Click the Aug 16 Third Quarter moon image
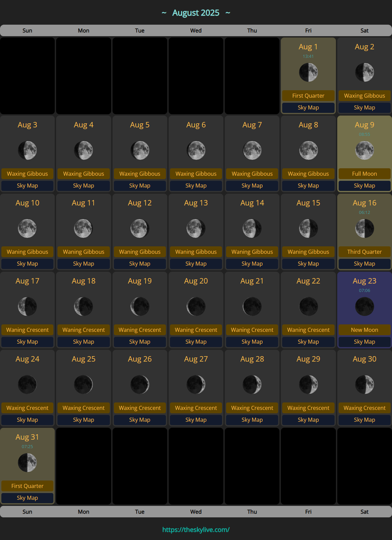The width and height of the screenshot is (392, 540). pyautogui.click(x=364, y=228)
